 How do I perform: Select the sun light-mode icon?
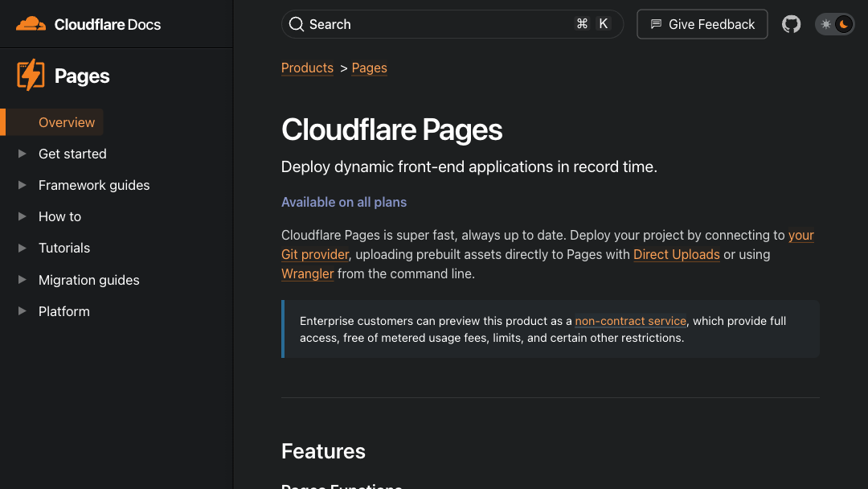[x=825, y=24]
